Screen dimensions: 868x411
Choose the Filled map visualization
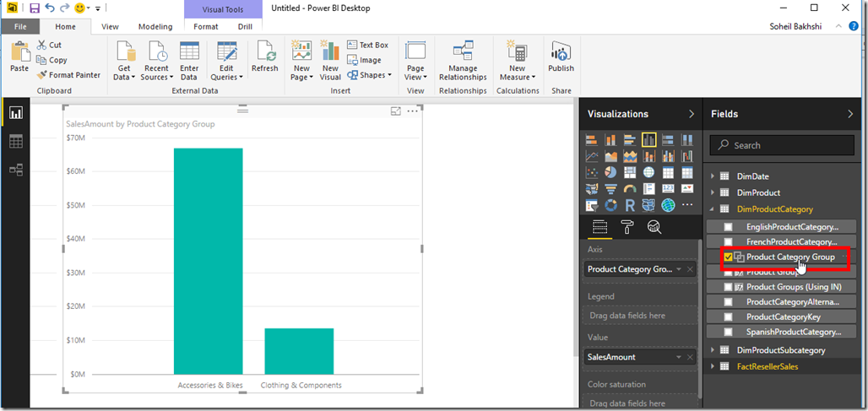pos(592,189)
